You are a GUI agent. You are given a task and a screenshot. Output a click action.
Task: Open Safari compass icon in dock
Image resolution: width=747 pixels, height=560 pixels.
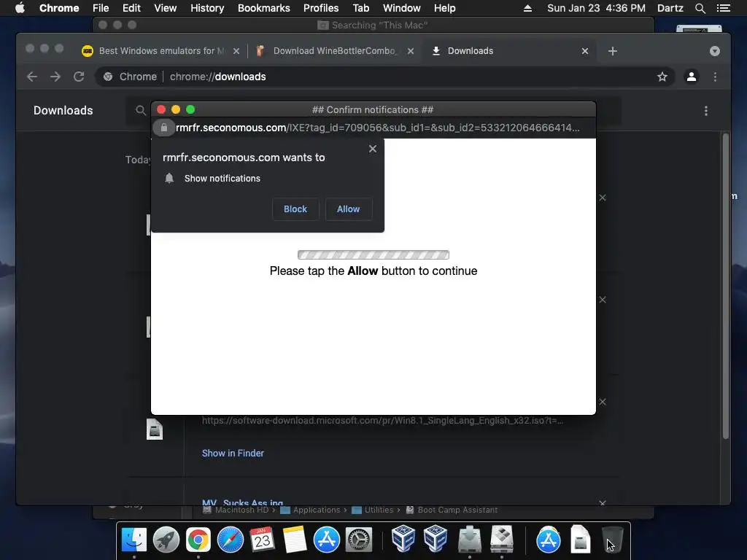[x=230, y=540]
